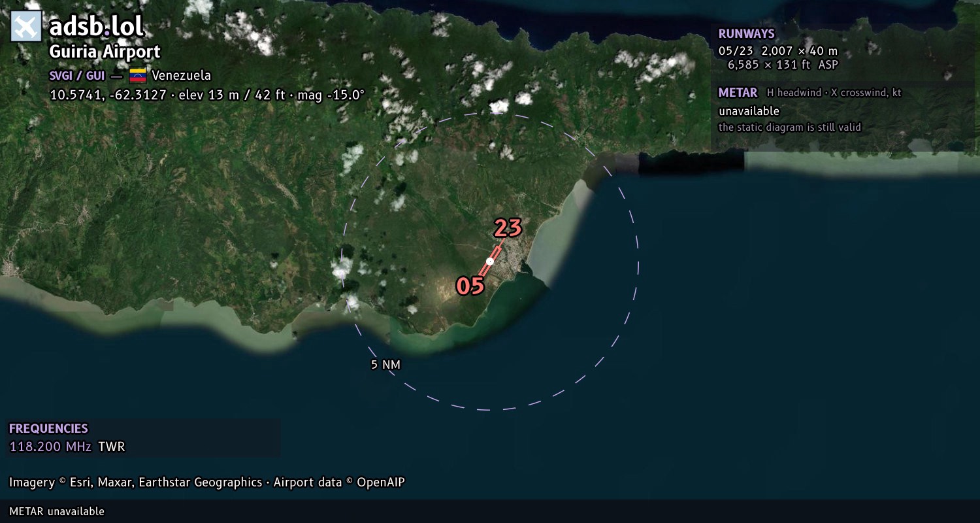The height and width of the screenshot is (523, 980).
Task: Click coordinates 10.5741, -62.3127 text
Action: click(108, 95)
